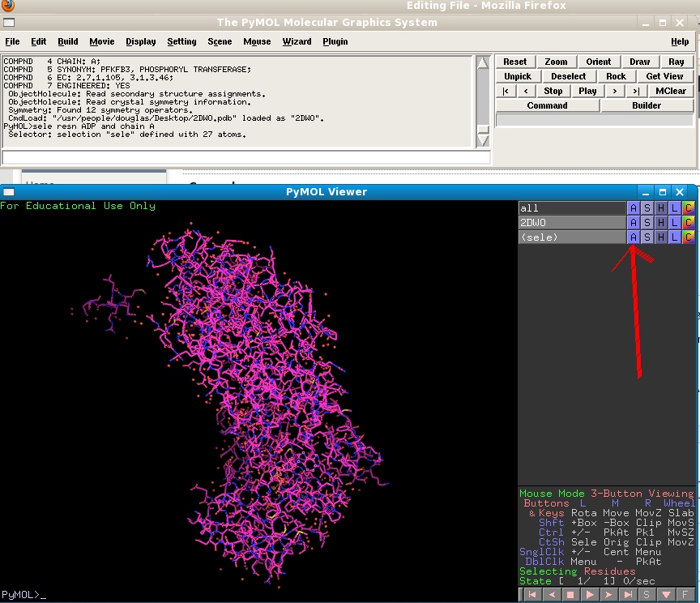Toggle visibility of the all object
The width and height of the screenshot is (700, 603).
[x=572, y=208]
